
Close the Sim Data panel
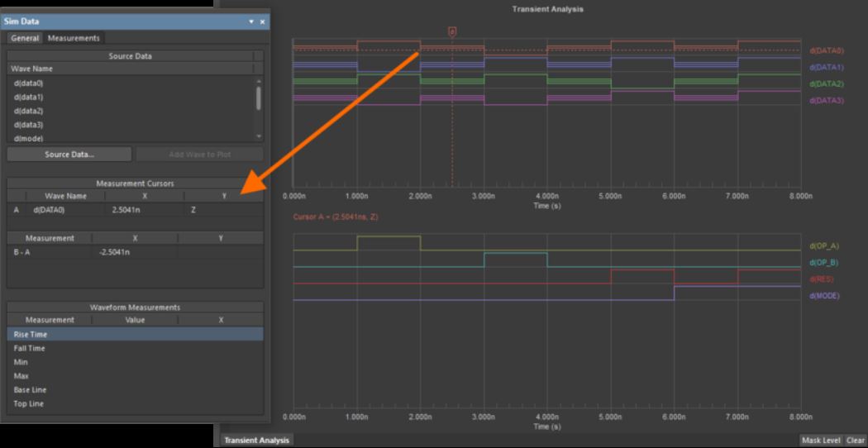[x=262, y=21]
